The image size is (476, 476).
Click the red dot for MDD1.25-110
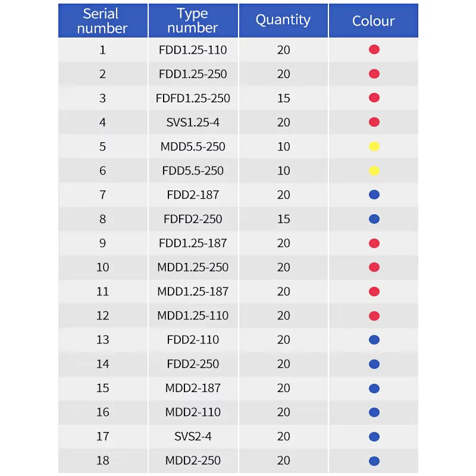point(374,315)
